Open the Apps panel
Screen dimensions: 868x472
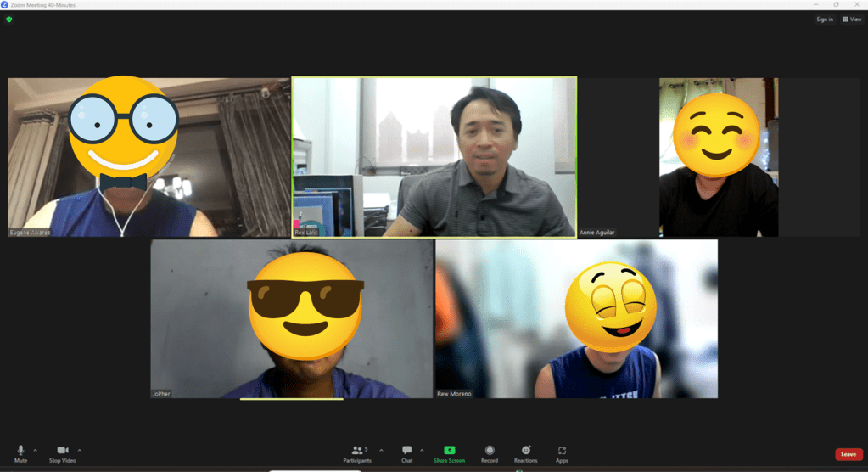pos(562,450)
